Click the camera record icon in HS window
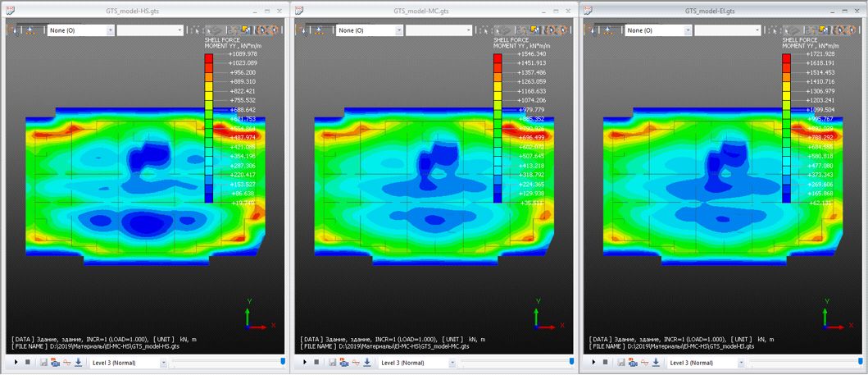The width and height of the screenshot is (868, 375). (x=54, y=362)
